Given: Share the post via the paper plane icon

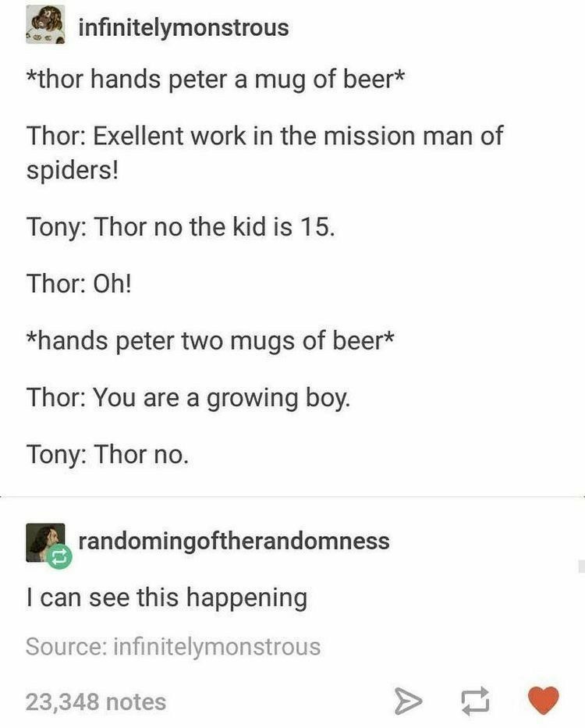Looking at the screenshot, I should (409, 701).
